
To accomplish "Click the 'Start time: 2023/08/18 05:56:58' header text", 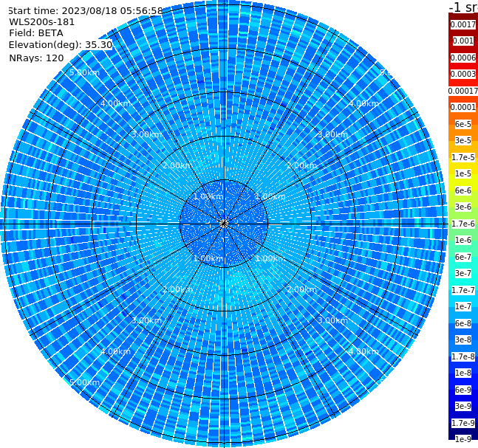I will pyautogui.click(x=85, y=11).
